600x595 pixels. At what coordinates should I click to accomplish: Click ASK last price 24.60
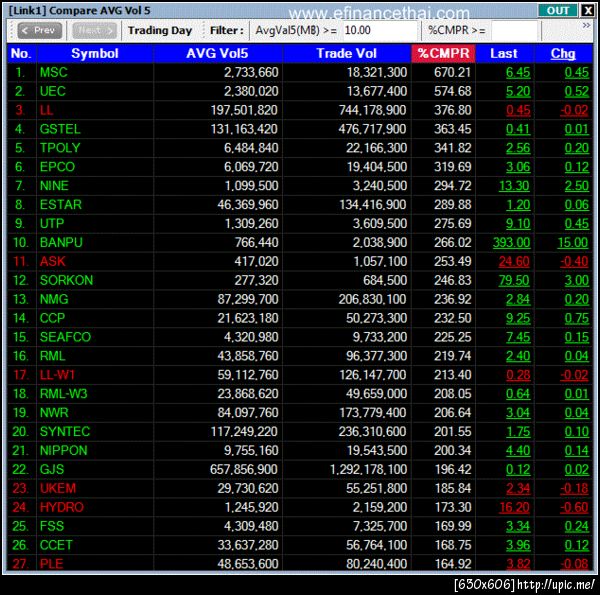click(x=514, y=261)
